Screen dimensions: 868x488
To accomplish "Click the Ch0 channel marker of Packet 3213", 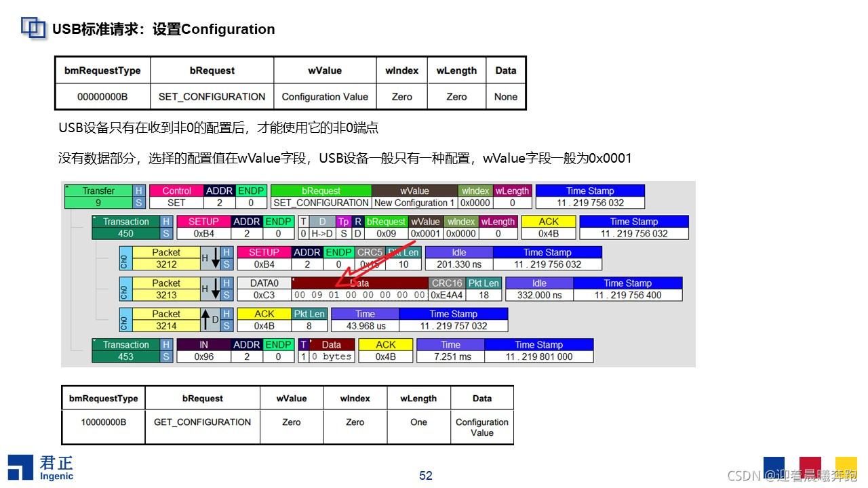I will tap(124, 289).
